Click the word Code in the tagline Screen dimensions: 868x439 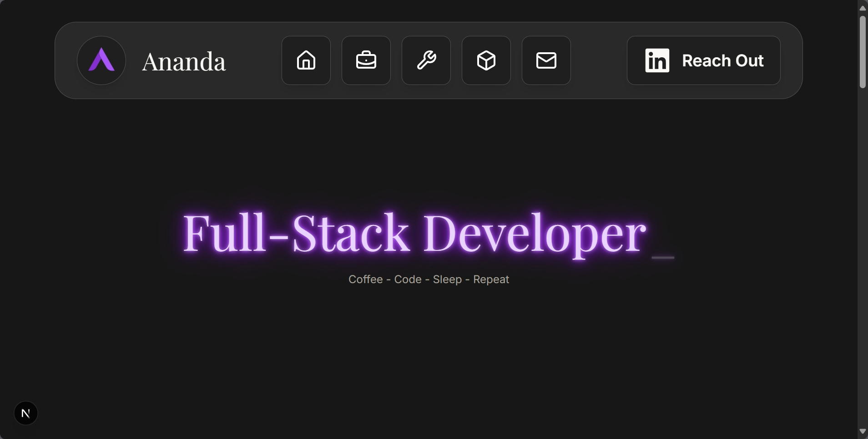click(408, 279)
